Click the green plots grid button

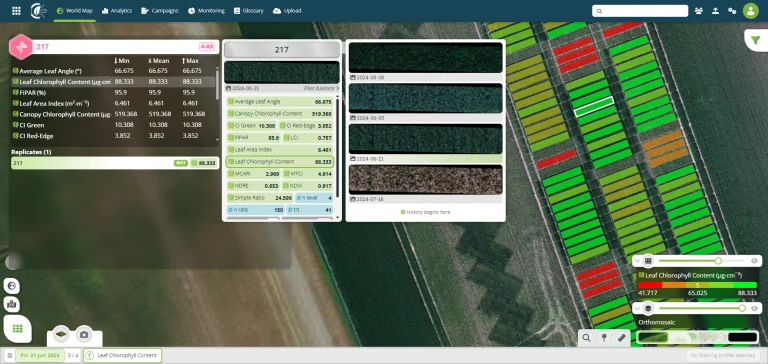click(18, 329)
